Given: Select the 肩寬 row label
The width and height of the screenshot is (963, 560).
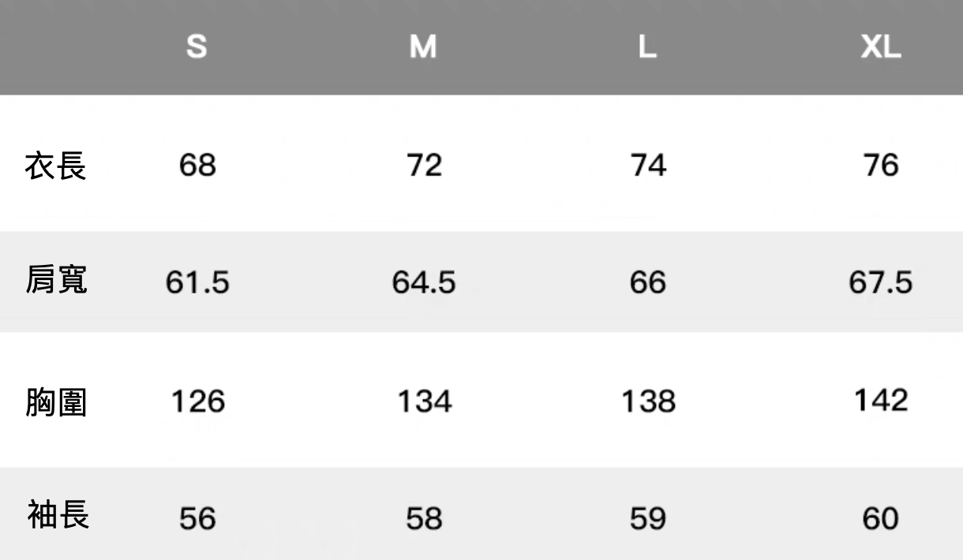Looking at the screenshot, I should click(x=55, y=281).
